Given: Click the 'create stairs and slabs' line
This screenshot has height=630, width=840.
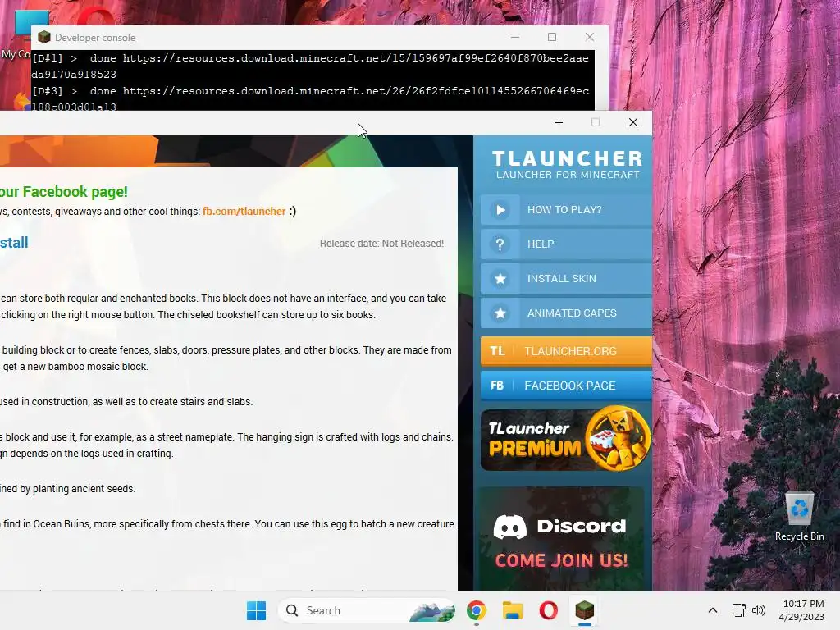Looking at the screenshot, I should [x=126, y=402].
